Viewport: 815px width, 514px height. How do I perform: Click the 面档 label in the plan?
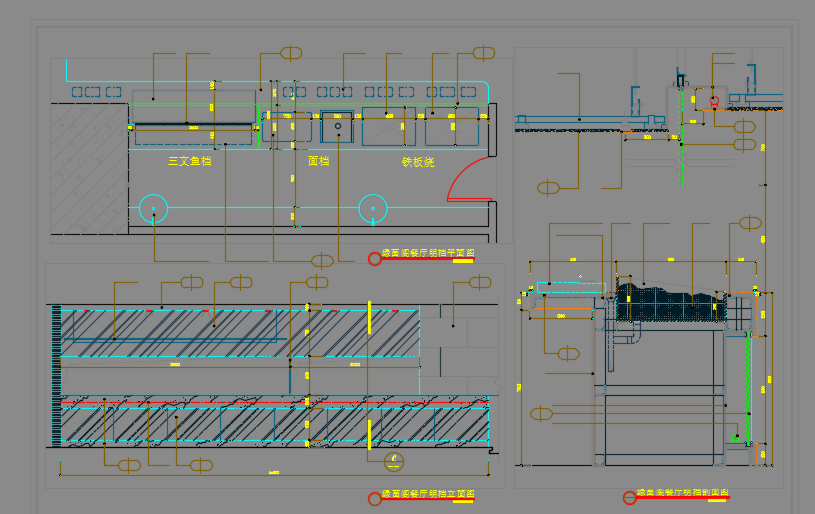[319, 161]
